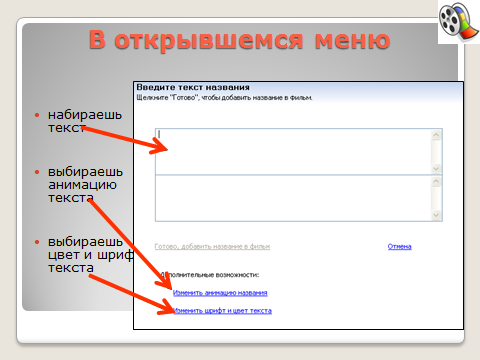Click the upper text box scrollbar track
Viewport: 480px width, 360px height.
pyautogui.click(x=436, y=152)
